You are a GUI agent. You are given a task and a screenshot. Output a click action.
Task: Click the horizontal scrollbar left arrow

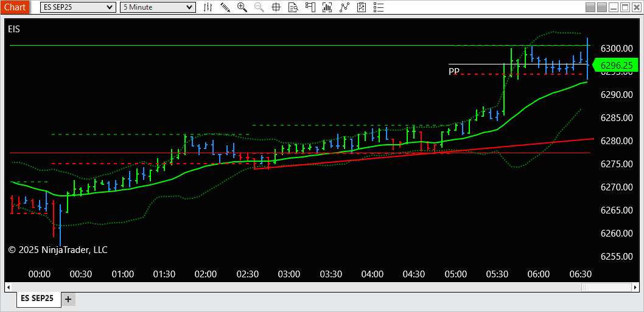(x=8, y=287)
